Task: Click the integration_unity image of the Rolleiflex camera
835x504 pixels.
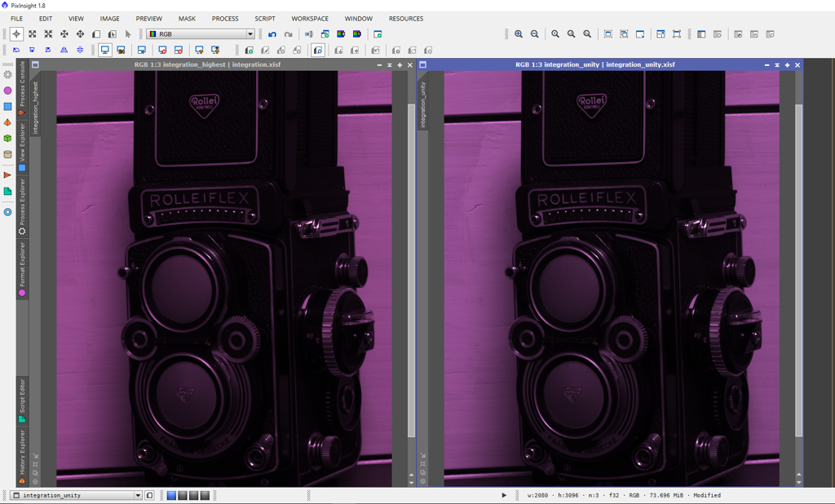Action: [612, 279]
